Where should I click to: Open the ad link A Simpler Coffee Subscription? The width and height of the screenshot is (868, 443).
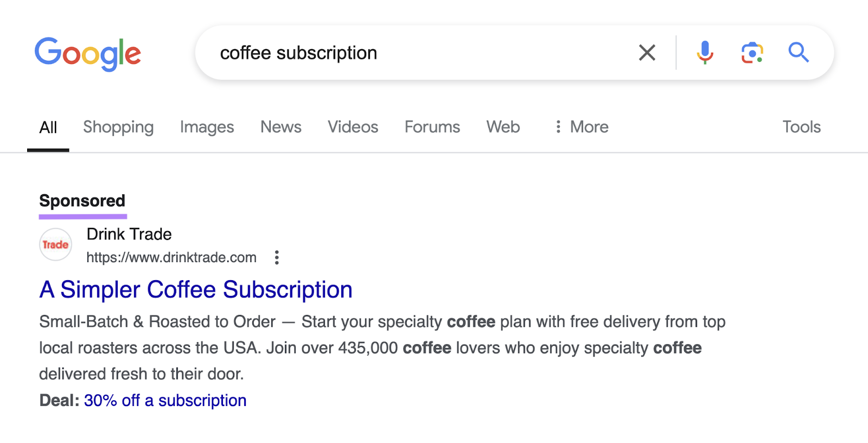coord(195,289)
